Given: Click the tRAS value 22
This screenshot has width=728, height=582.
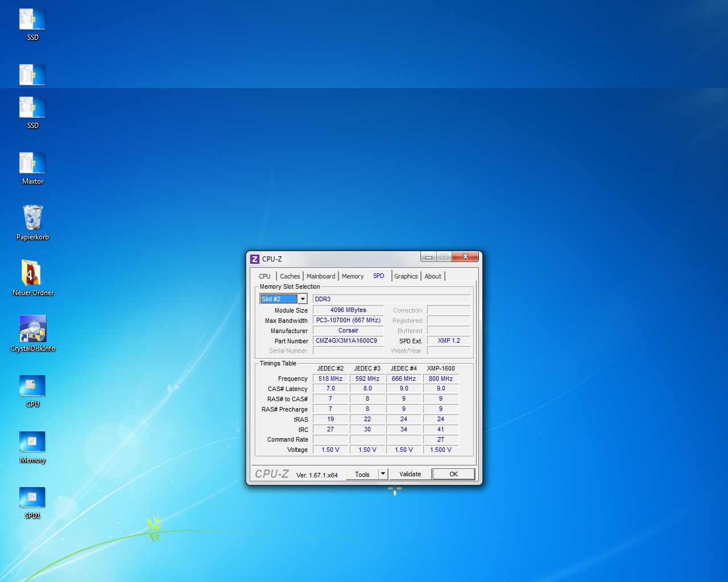Looking at the screenshot, I should tap(367, 419).
